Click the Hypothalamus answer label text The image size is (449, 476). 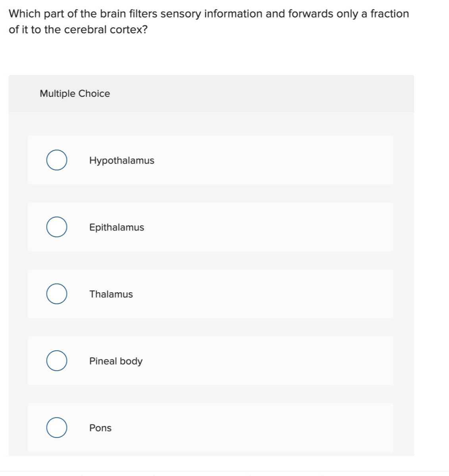[121, 161]
